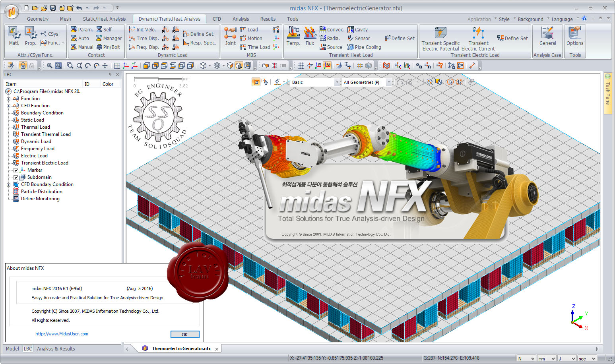The height and width of the screenshot is (364, 615).
Task: Click the measure distance icon
Action: coord(472,66)
